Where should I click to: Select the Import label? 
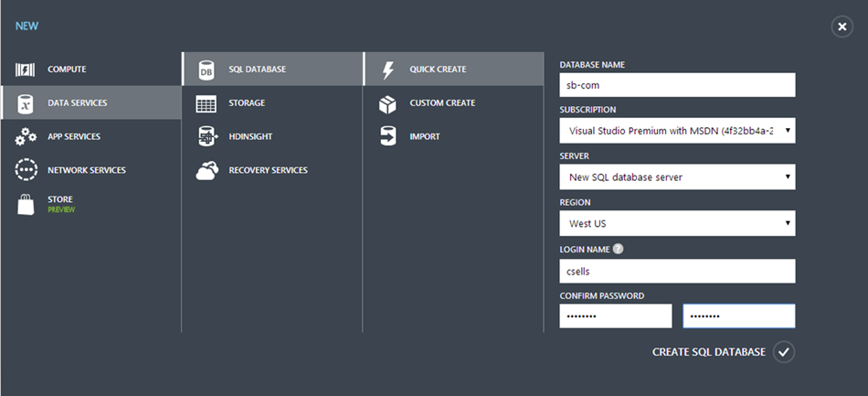click(x=425, y=137)
